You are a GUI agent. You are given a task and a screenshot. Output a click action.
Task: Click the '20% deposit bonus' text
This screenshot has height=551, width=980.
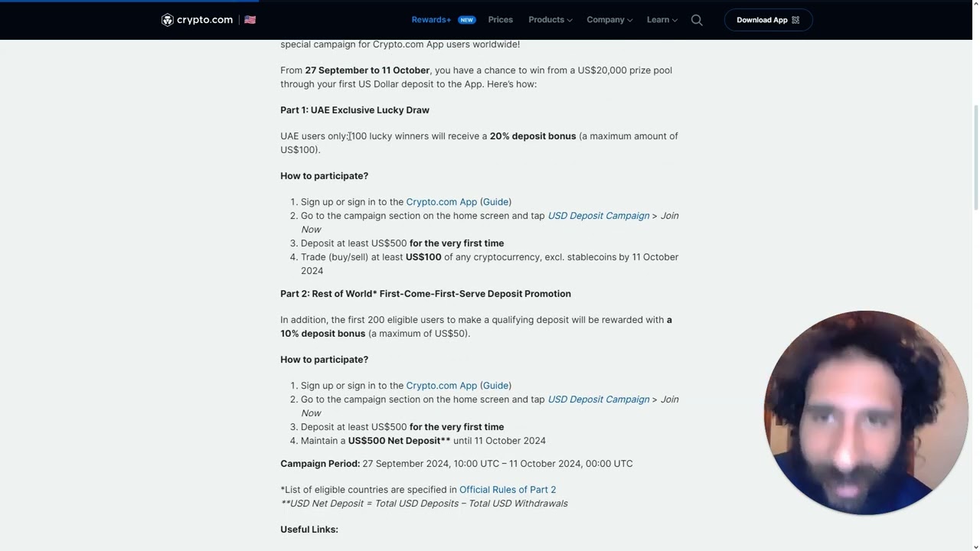tap(533, 136)
